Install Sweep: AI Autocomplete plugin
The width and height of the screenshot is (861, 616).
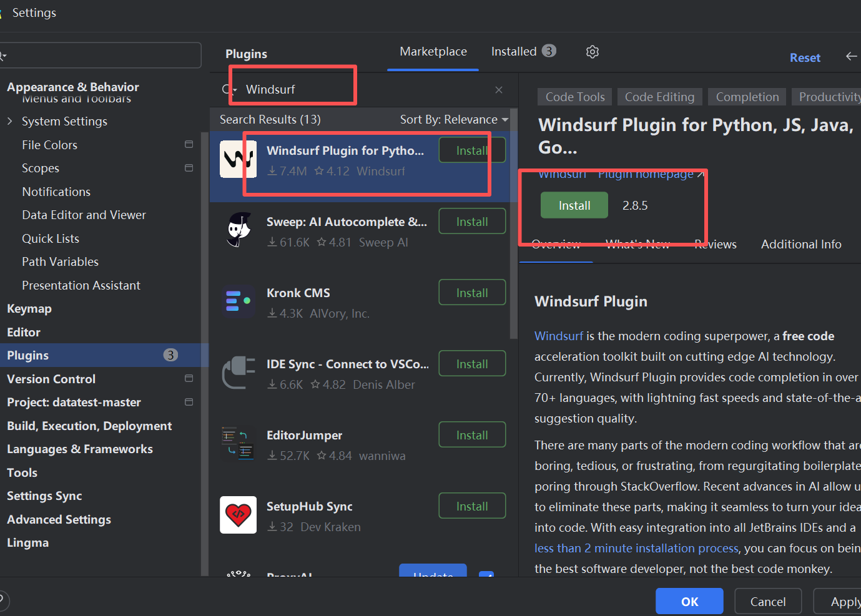click(472, 222)
